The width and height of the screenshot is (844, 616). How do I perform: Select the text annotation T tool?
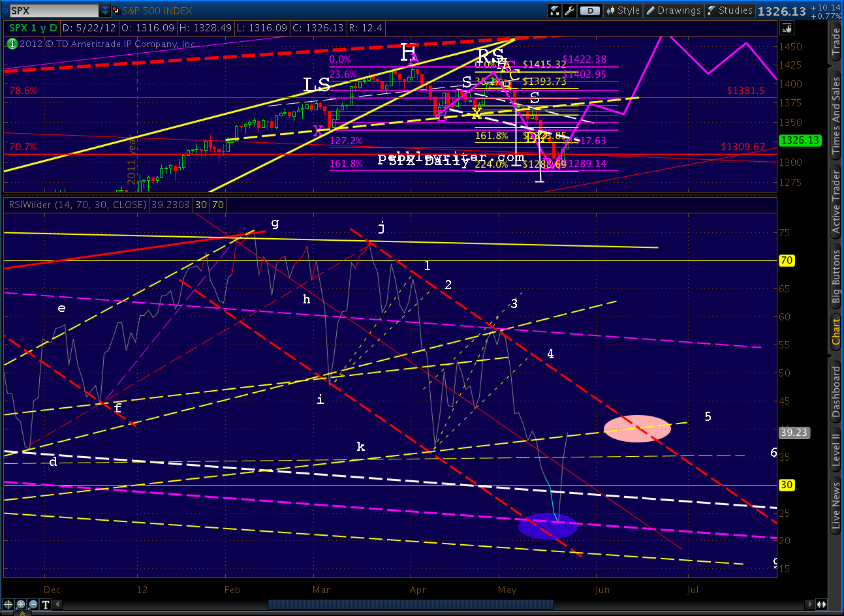coord(46,604)
